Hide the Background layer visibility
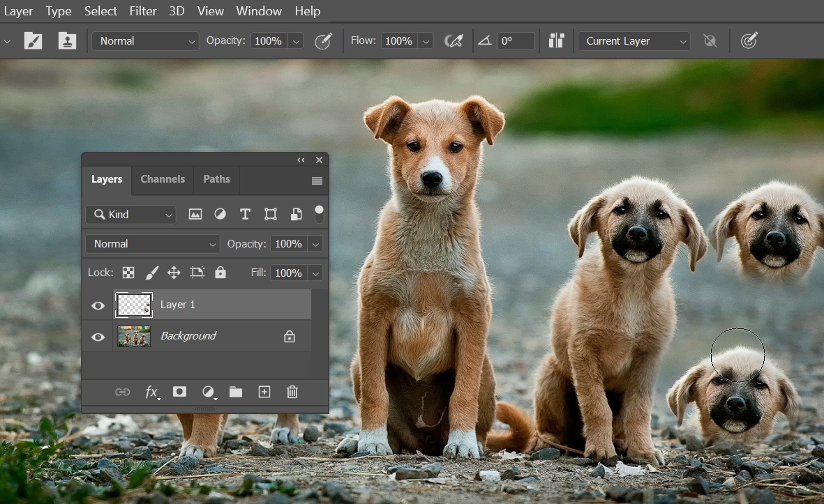The height and width of the screenshot is (504, 824). 98,337
